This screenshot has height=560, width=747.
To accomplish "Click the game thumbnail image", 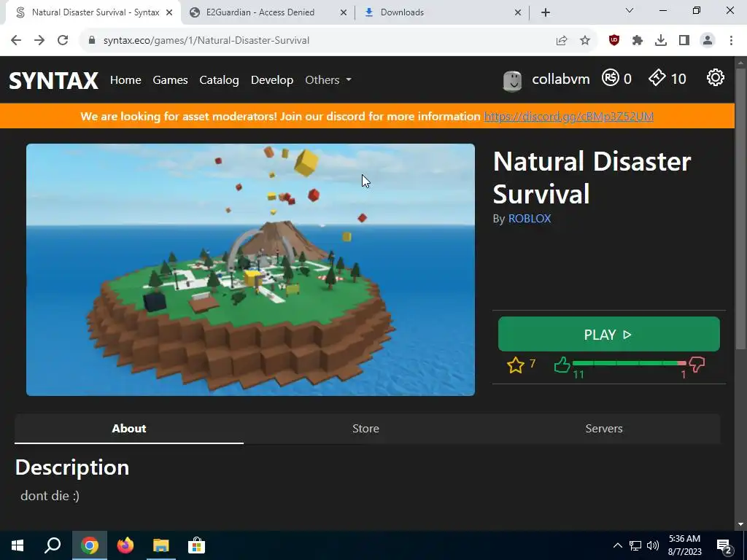I will [251, 270].
